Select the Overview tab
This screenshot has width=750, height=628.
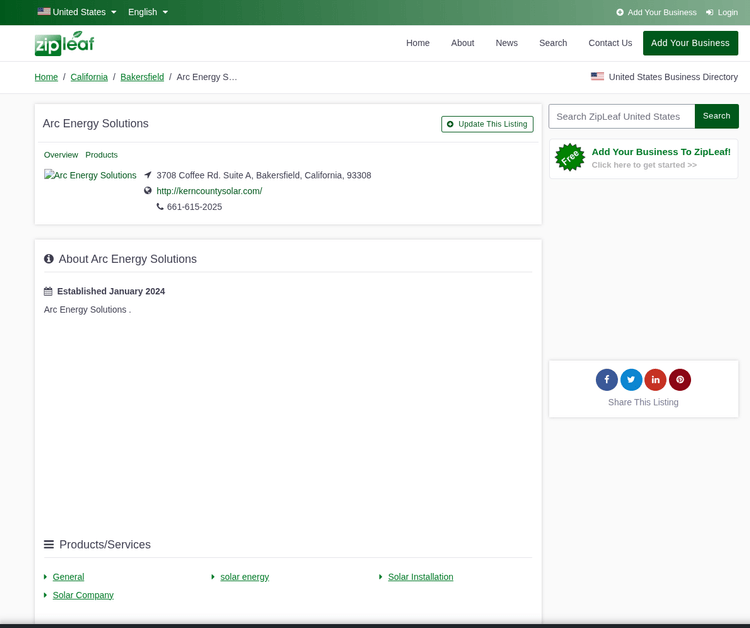click(61, 155)
